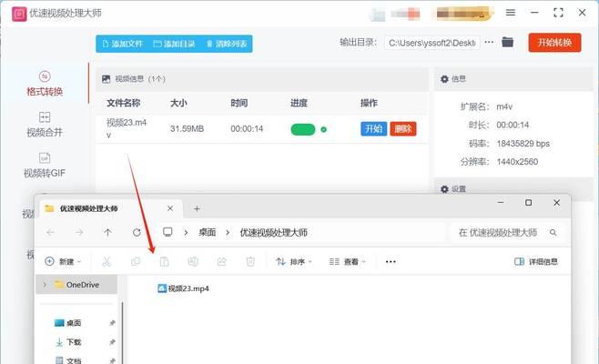Click the 31.59MB size cell

(187, 128)
